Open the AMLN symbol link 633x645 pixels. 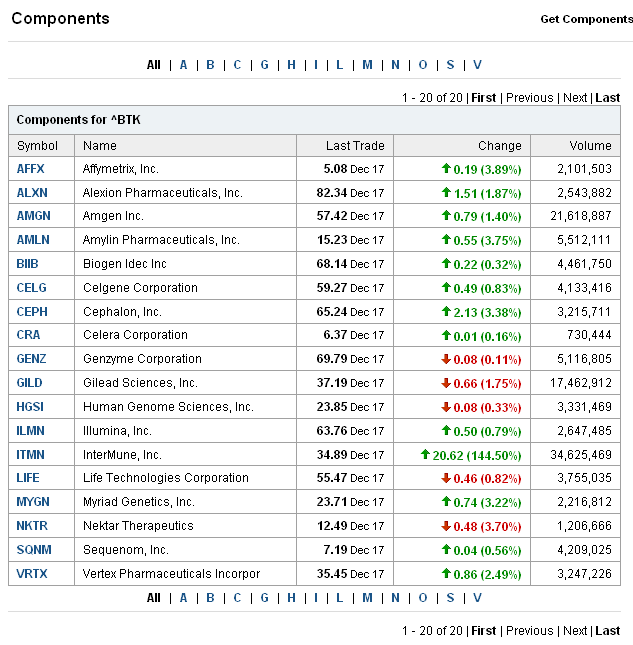tap(33, 239)
